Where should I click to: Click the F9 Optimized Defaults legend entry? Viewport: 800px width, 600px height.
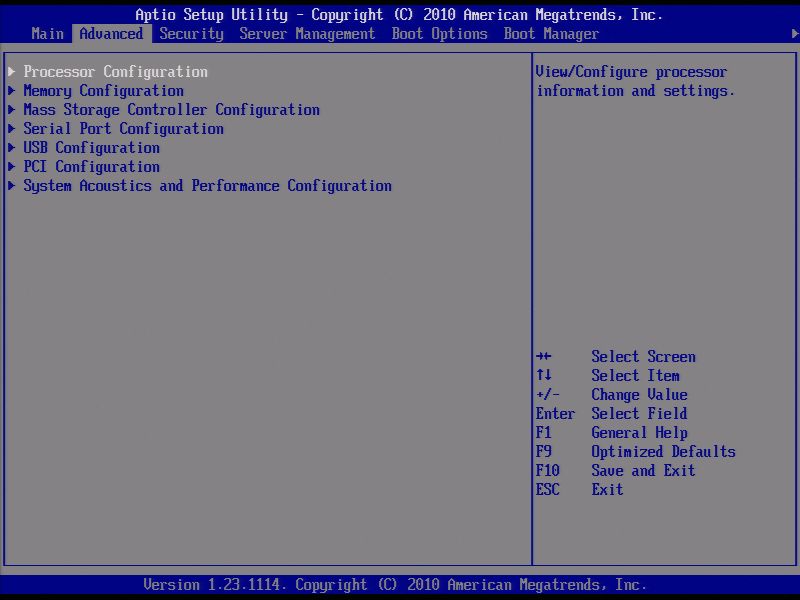pos(636,451)
